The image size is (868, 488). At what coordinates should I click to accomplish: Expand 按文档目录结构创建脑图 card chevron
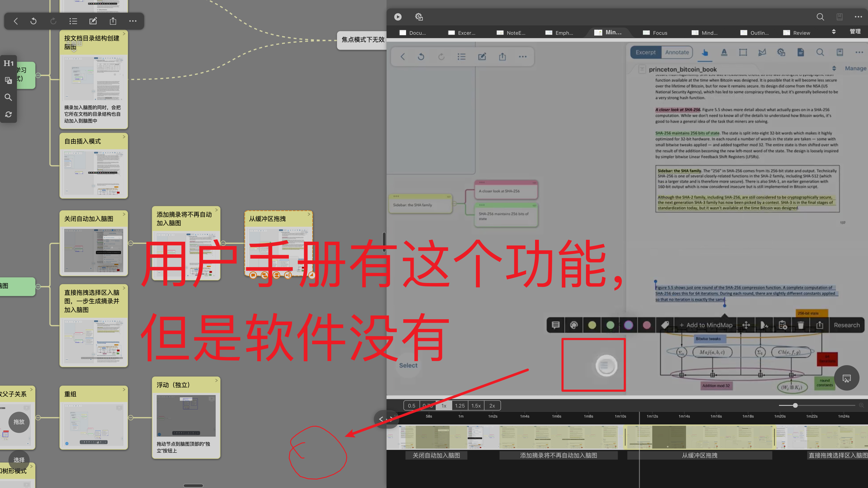click(x=124, y=33)
